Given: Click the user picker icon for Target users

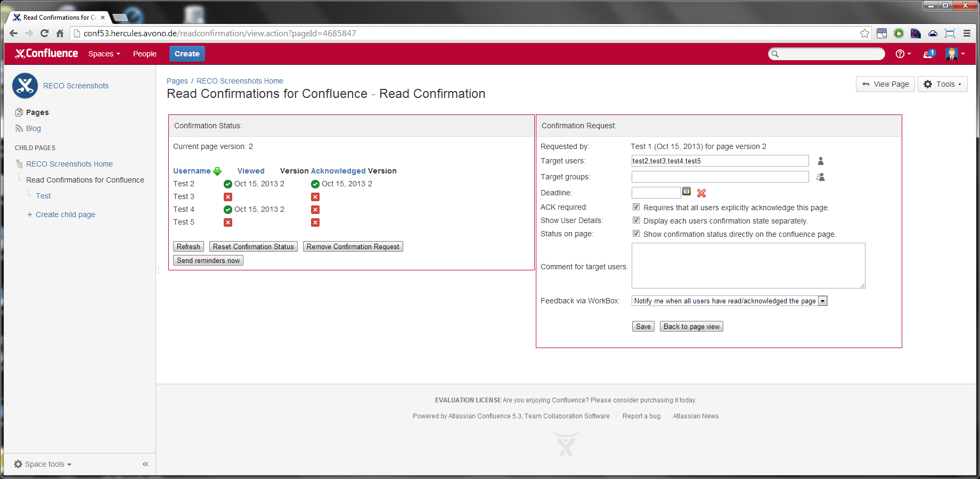Looking at the screenshot, I should [x=821, y=161].
